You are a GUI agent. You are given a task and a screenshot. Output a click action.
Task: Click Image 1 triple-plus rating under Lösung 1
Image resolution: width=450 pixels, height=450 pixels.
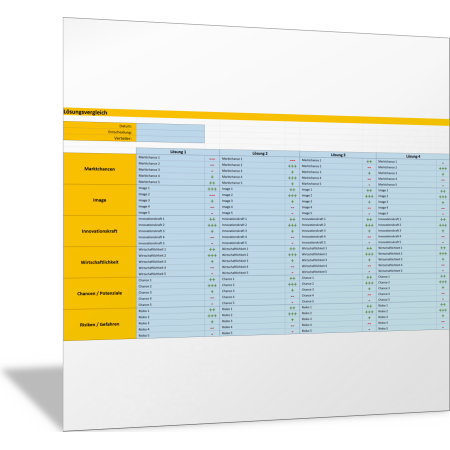pyautogui.click(x=212, y=189)
